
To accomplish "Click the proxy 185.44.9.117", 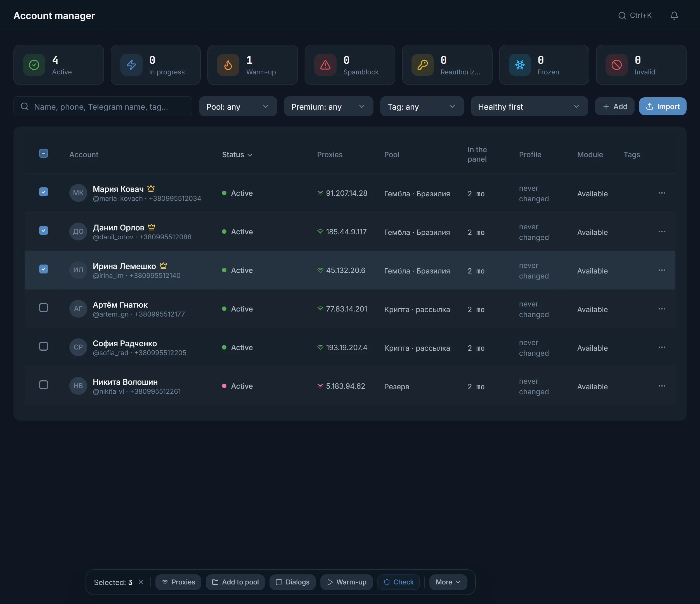I will pos(346,232).
